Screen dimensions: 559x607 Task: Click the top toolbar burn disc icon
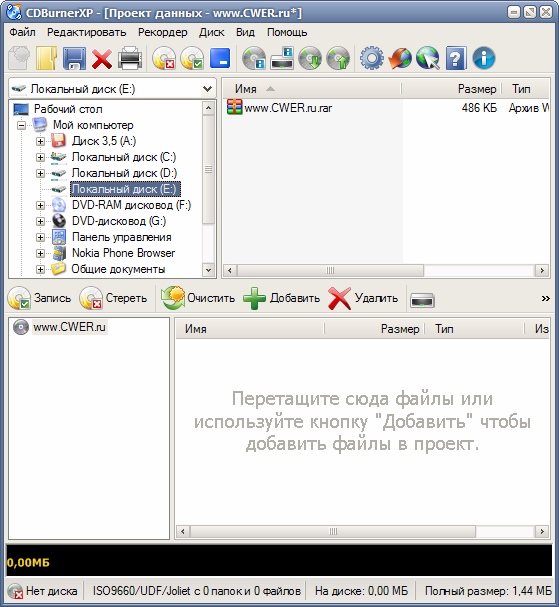pos(192,58)
